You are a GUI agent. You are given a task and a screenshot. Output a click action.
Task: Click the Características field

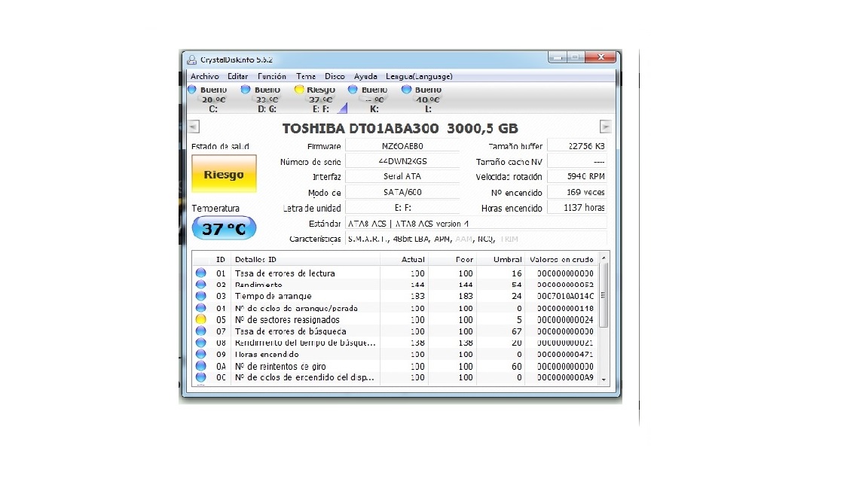(x=476, y=239)
